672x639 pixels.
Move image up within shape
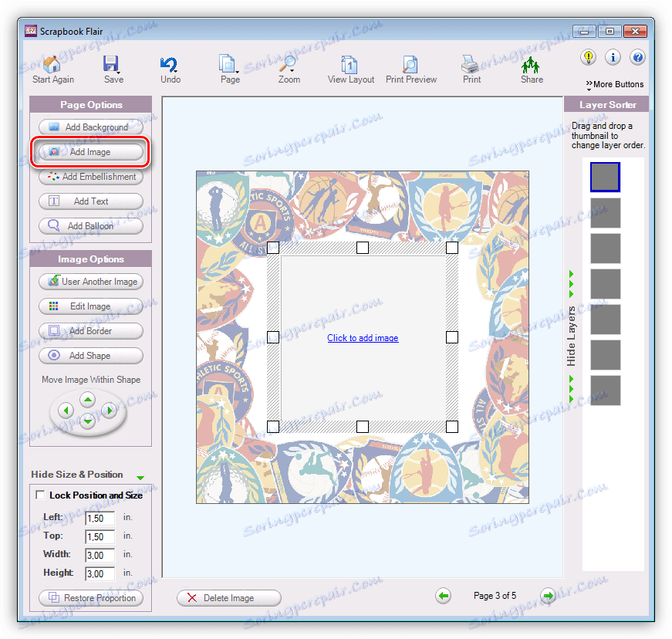tap(88, 400)
